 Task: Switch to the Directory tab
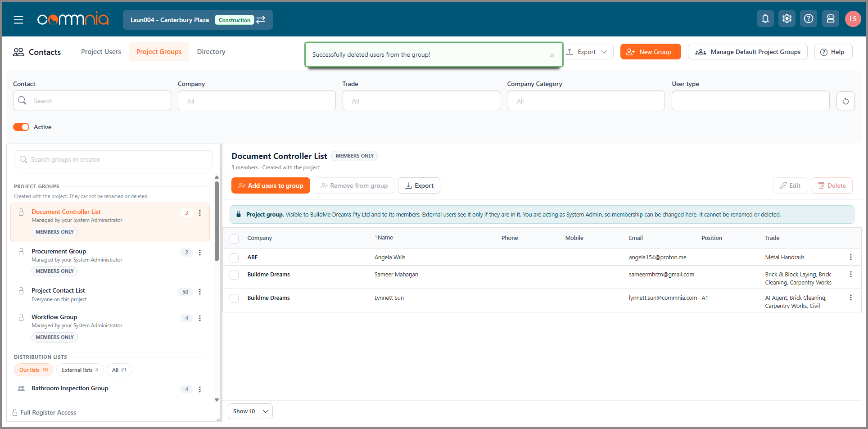211,52
